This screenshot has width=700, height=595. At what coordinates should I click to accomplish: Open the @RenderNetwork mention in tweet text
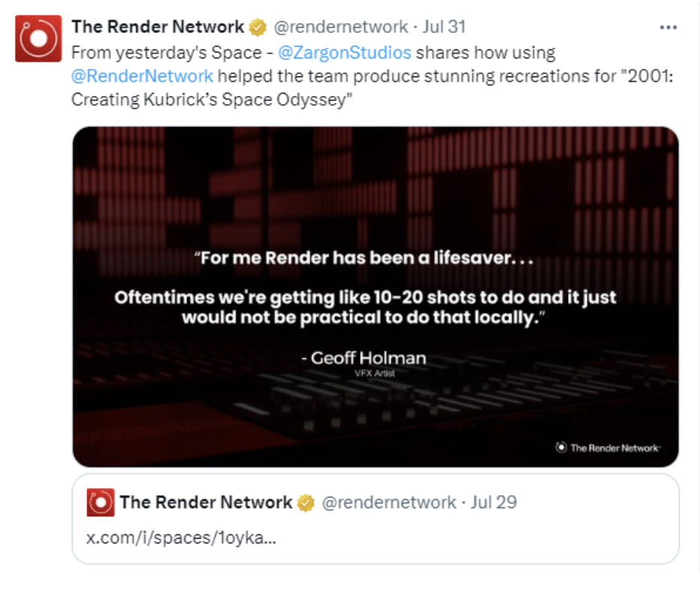(x=142, y=76)
